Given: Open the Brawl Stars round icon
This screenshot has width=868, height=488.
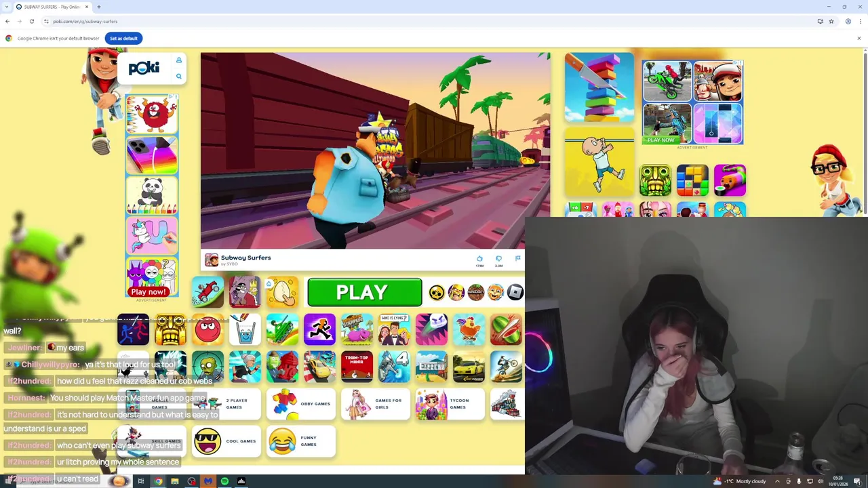Looking at the screenshot, I should [x=437, y=292].
